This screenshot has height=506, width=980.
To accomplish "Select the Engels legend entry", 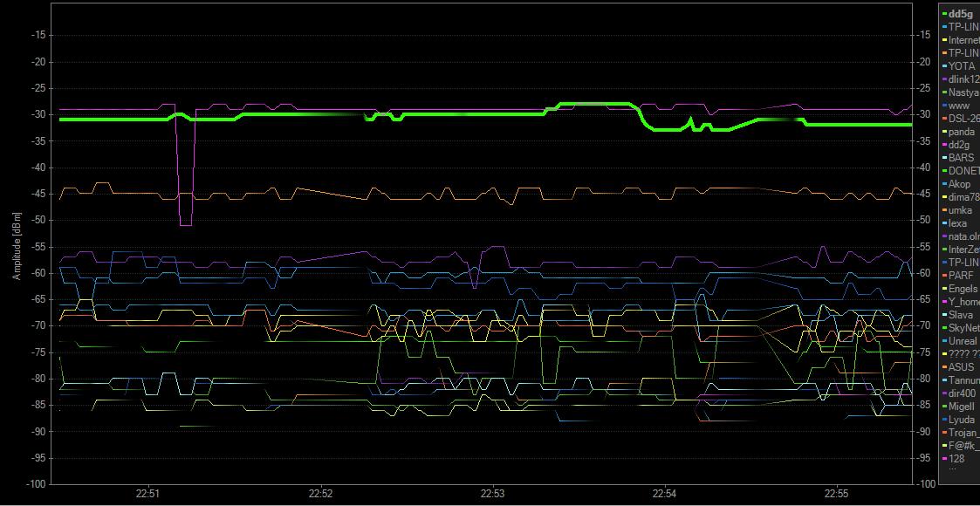I will click(x=959, y=289).
